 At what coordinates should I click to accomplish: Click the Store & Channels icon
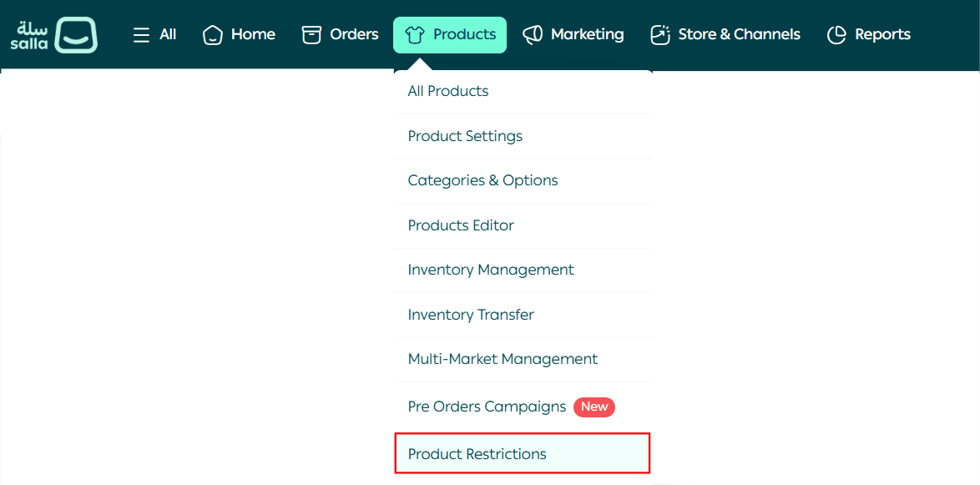tap(660, 35)
